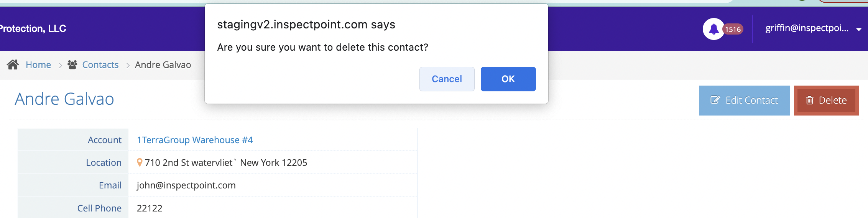Open the griffin@inspectpoi... account menu
This screenshot has height=218, width=868.
pyautogui.click(x=807, y=28)
